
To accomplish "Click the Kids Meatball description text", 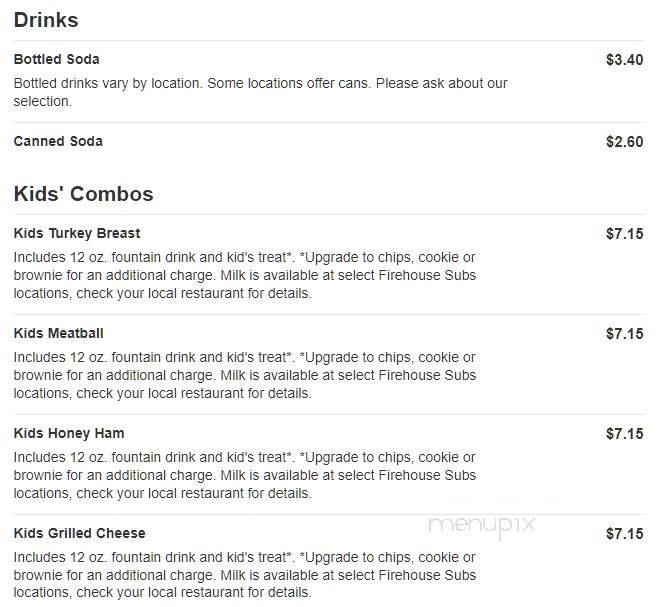I will (245, 375).
